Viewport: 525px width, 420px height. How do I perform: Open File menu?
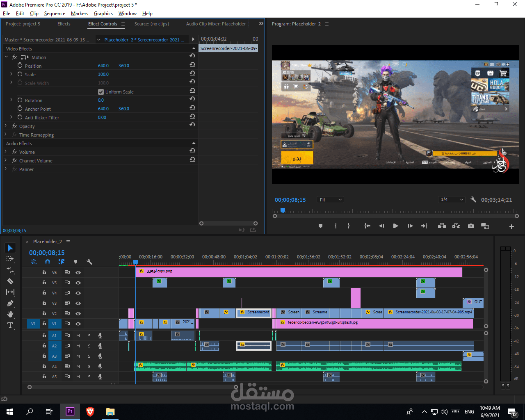[7, 14]
